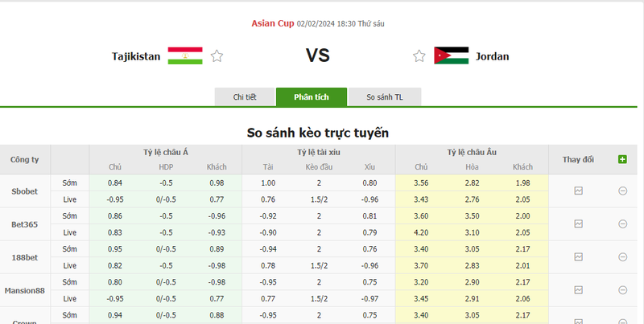
Task: Click the Sbobet company name
Action: (x=25, y=191)
